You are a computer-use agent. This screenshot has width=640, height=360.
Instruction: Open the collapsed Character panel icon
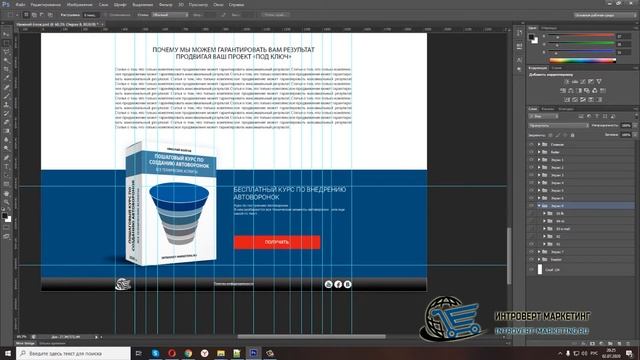[519, 60]
